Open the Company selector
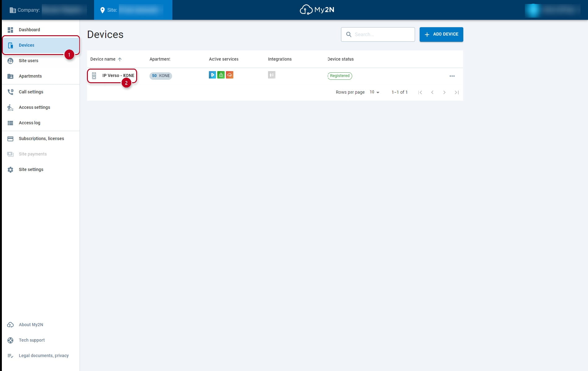The width and height of the screenshot is (588, 371). pos(48,10)
